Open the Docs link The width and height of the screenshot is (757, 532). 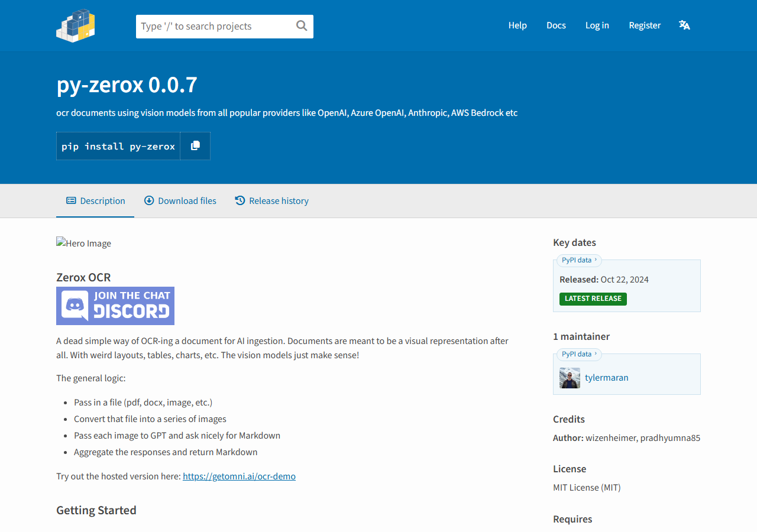point(556,25)
